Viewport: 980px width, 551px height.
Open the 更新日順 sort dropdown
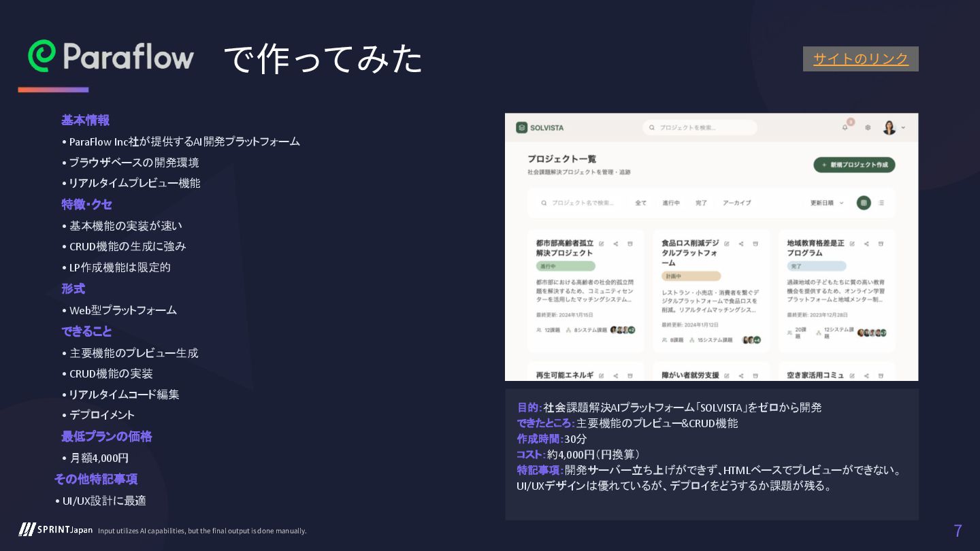coord(826,203)
